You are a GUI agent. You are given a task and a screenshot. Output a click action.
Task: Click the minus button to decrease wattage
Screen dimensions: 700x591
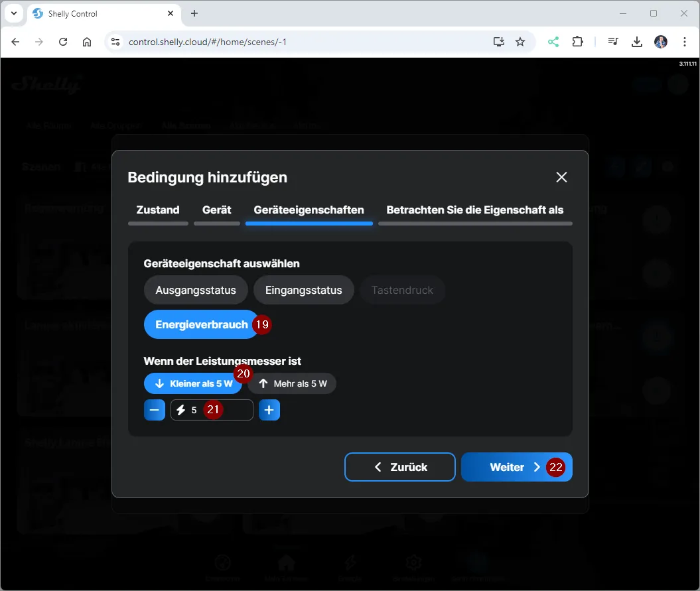pos(154,410)
